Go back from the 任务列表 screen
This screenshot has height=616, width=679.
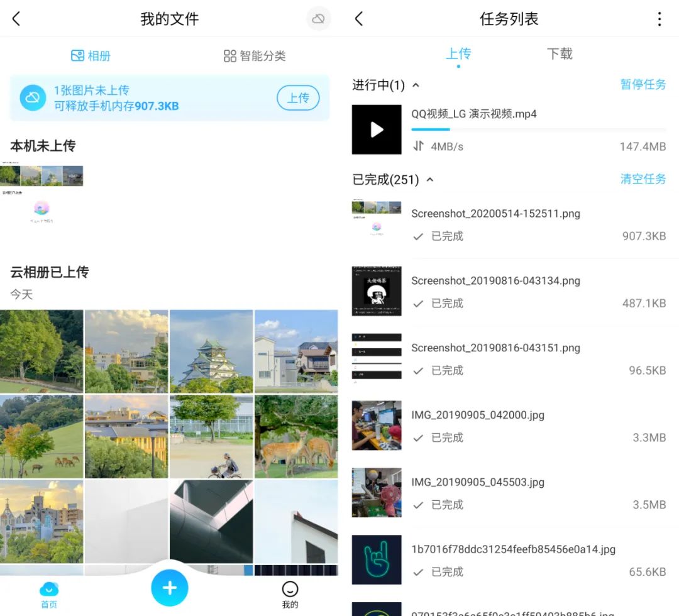click(359, 19)
